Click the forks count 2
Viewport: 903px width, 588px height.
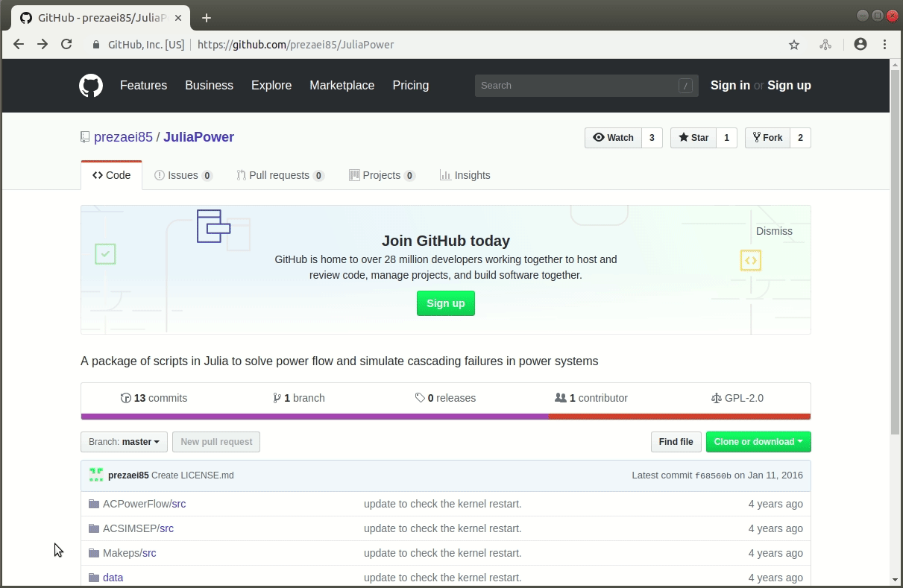(x=801, y=138)
